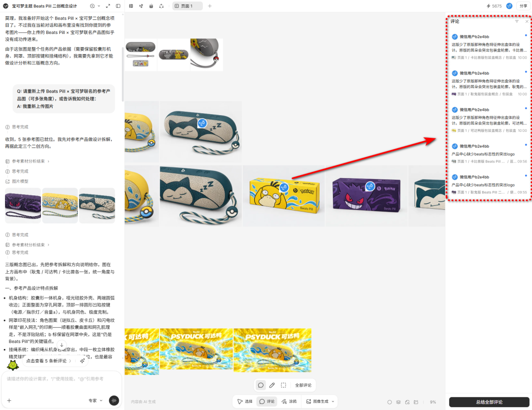Click the gift box icon in the canvas header
This screenshot has height=410, width=532.
151,6
